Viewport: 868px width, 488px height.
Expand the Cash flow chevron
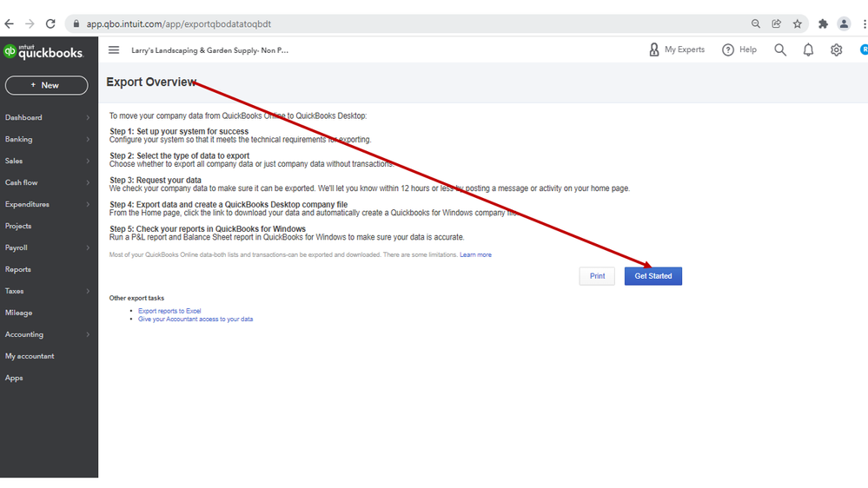point(88,182)
